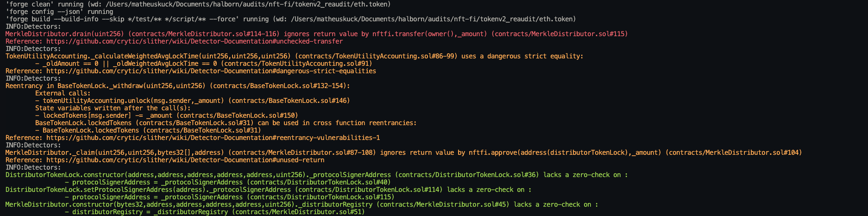Screen dimensions: 868x216
Task: Open the unchecked-transfer documentation link
Action: pos(195,41)
